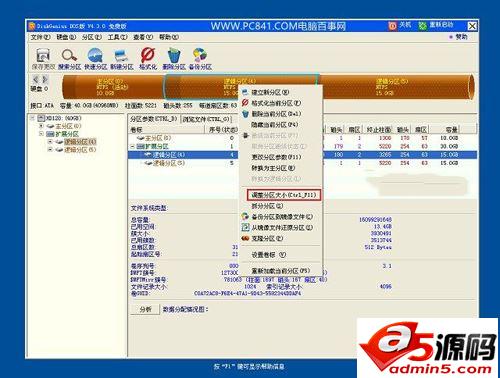Open the 帮助(H) menu in menu bar
Image resolution: width=500 pixels, height=378 pixels.
169,37
